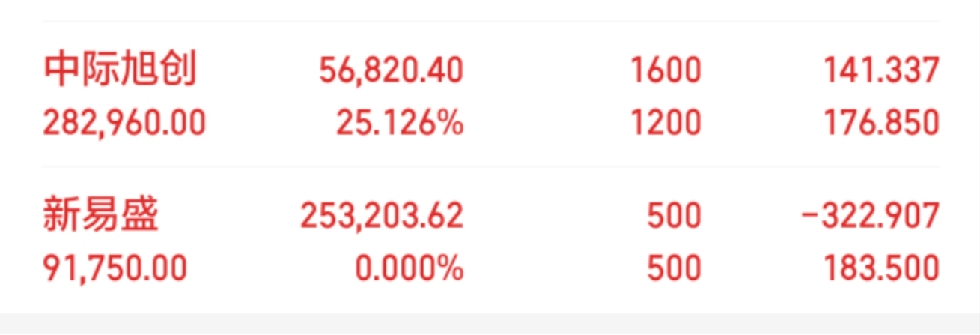Select 新易盛 market value 91,750.00
The image size is (980, 335).
pyautogui.click(x=115, y=268)
